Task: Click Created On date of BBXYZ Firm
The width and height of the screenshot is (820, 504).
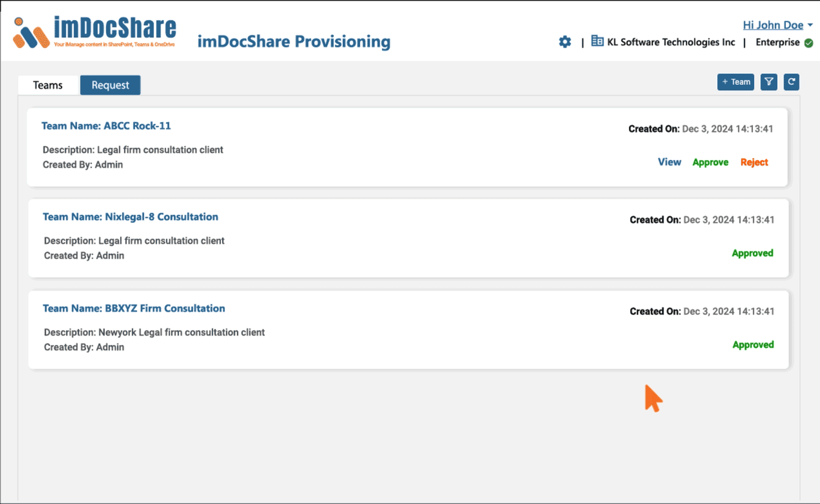Action: pos(702,311)
